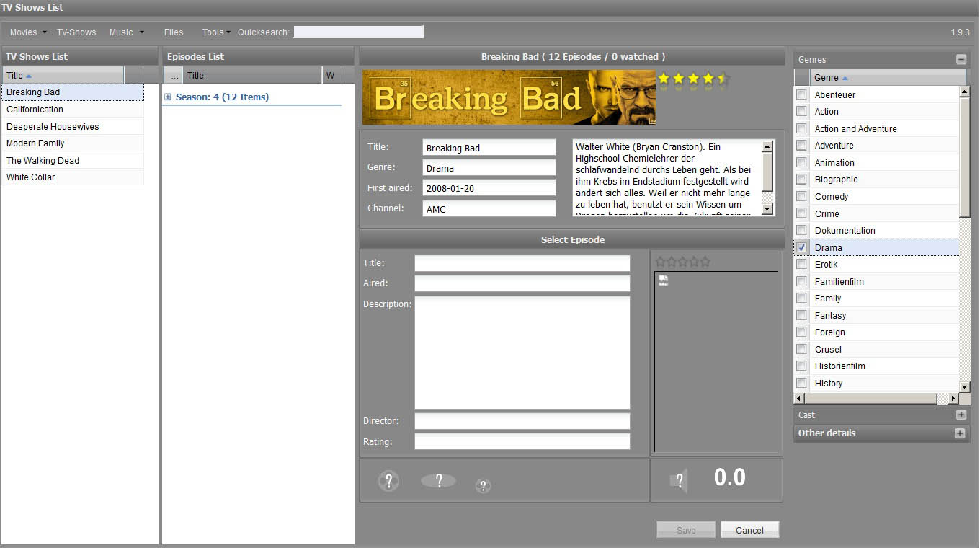Open the Files menu
Screen dimensions: 980x548
tap(174, 32)
